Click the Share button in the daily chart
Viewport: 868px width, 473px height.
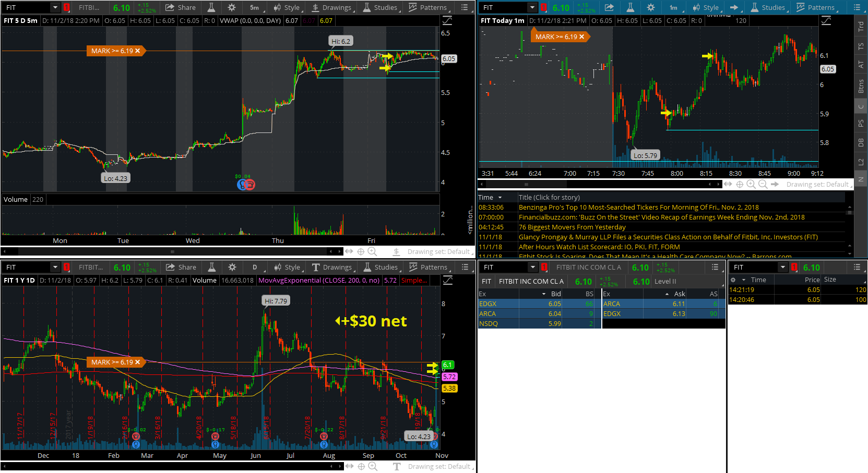tap(181, 267)
